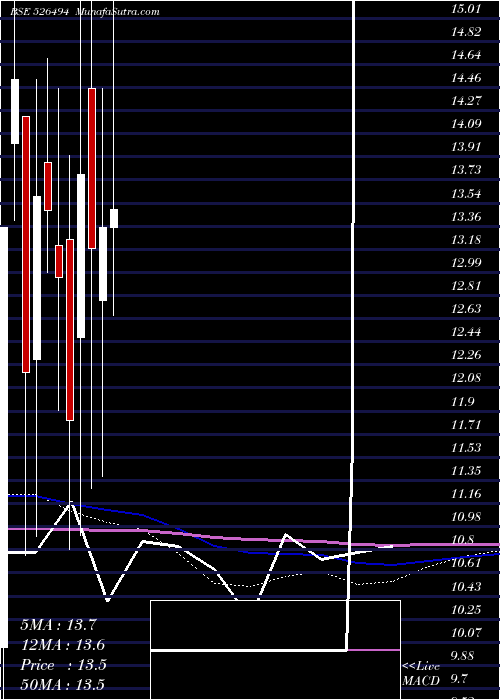Screen dimensions: 500x700
Task: Click the 10.25 price axis value
Action: (466, 609)
